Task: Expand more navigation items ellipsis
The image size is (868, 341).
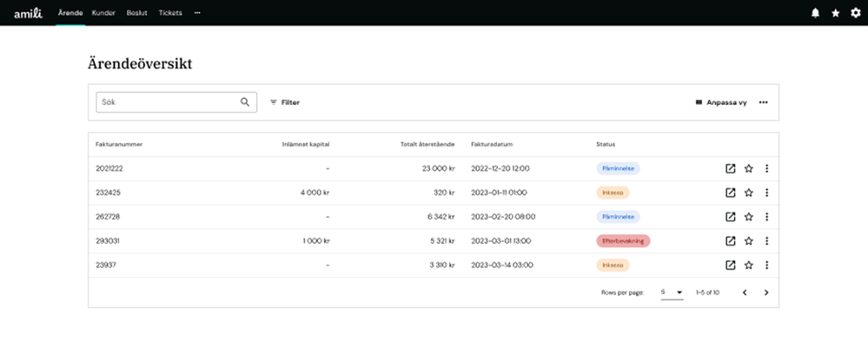Action: (197, 13)
